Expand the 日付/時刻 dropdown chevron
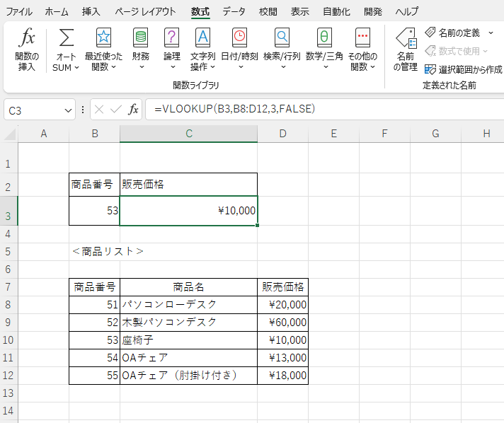504x423 pixels. (x=241, y=66)
